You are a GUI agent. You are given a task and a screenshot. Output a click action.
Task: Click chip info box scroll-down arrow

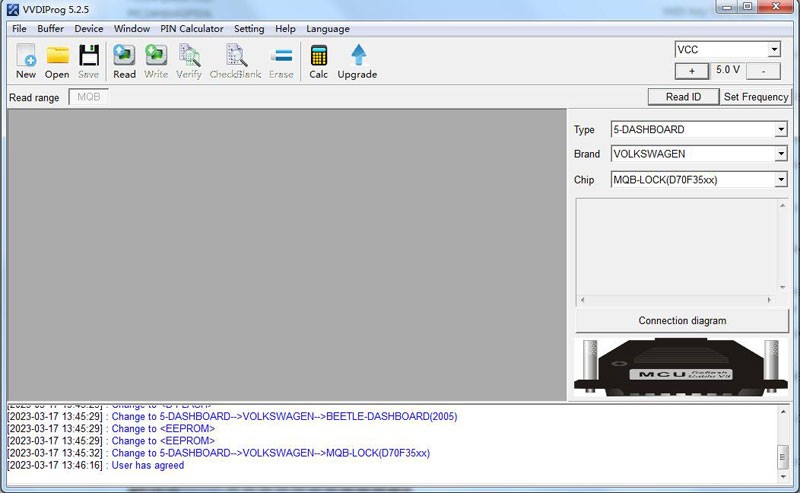tap(782, 287)
